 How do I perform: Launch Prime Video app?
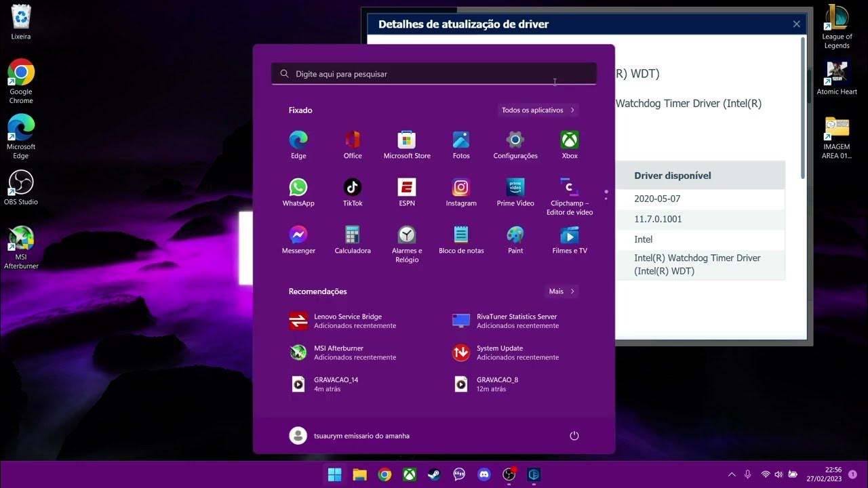(515, 193)
